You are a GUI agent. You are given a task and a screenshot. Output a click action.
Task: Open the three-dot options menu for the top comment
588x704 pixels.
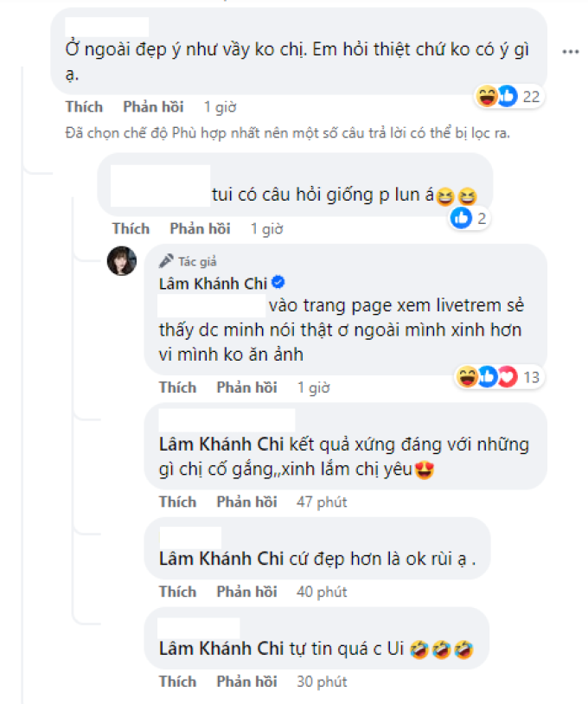pyautogui.click(x=571, y=52)
